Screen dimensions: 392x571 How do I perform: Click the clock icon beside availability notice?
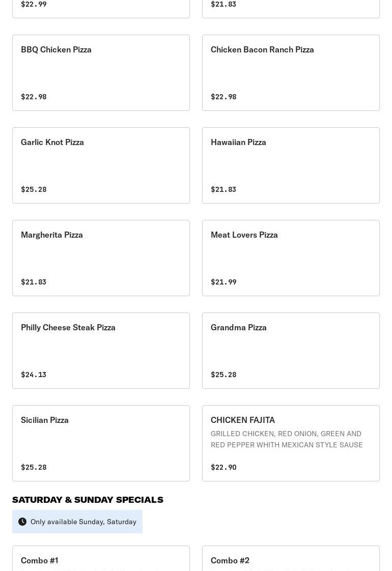click(22, 522)
